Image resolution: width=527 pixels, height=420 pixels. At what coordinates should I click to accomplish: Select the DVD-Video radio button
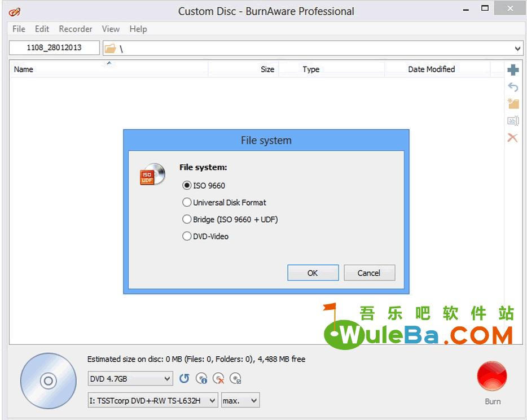coord(187,237)
